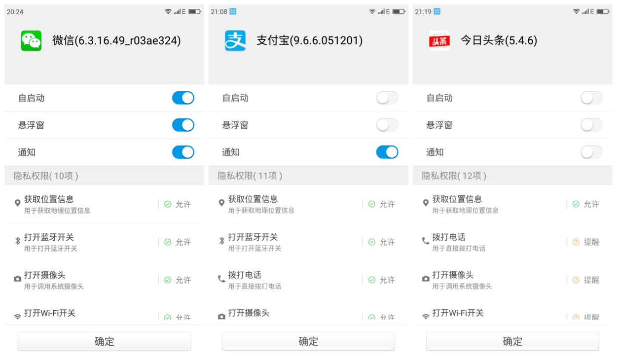Image resolution: width=617 pixels, height=364 pixels.
Task: Click Wi-Fi row icon in WeChat panel
Action: coord(17,316)
